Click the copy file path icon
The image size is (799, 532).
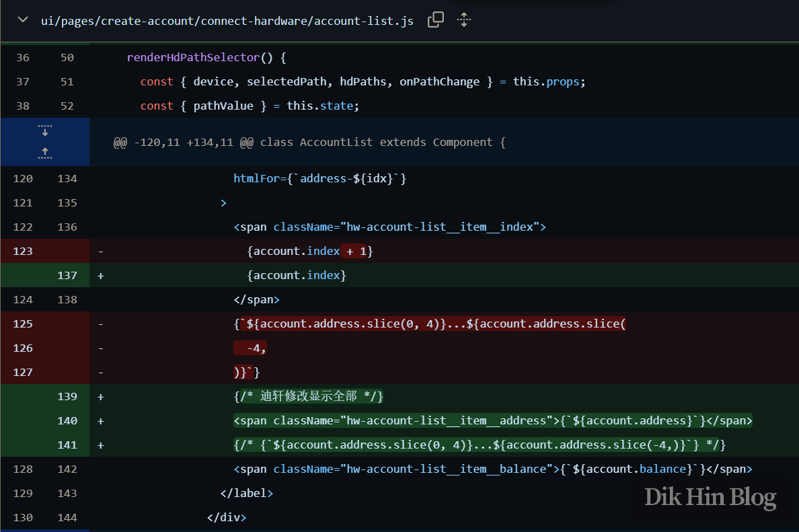pos(435,20)
